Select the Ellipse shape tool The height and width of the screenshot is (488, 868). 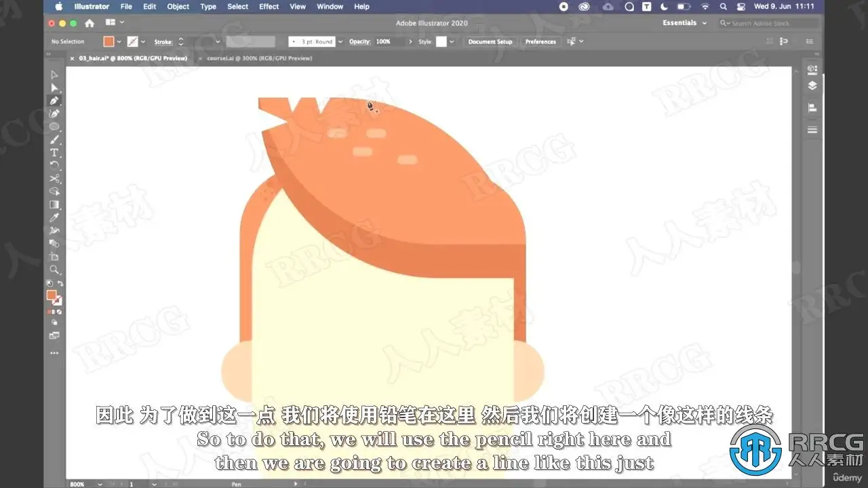pyautogui.click(x=54, y=127)
